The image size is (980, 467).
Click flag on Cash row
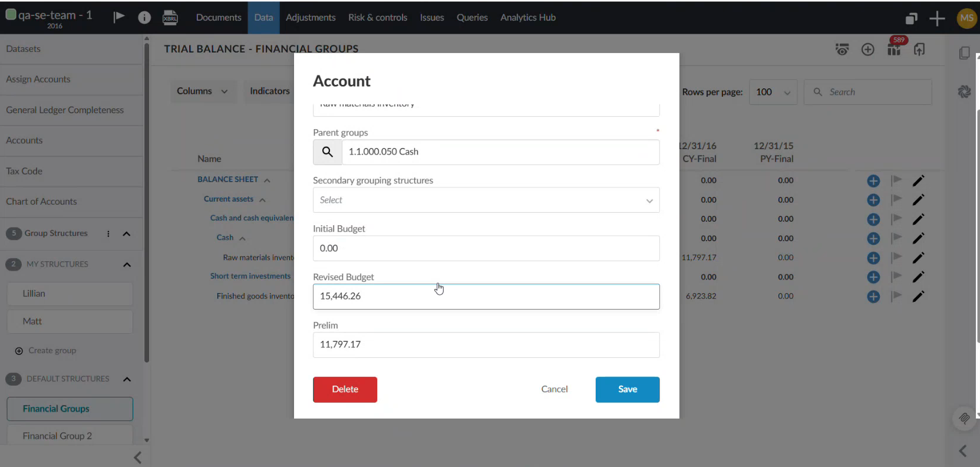896,238
